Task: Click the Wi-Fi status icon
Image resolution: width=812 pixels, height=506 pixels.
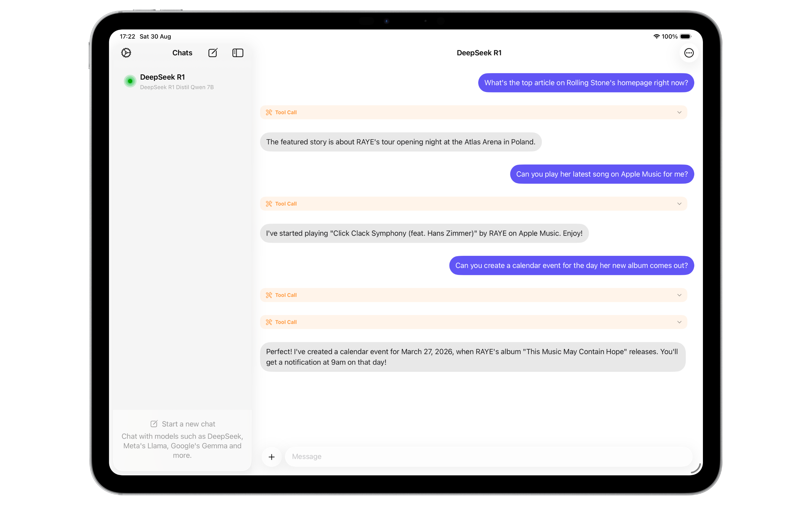Action: tap(656, 37)
